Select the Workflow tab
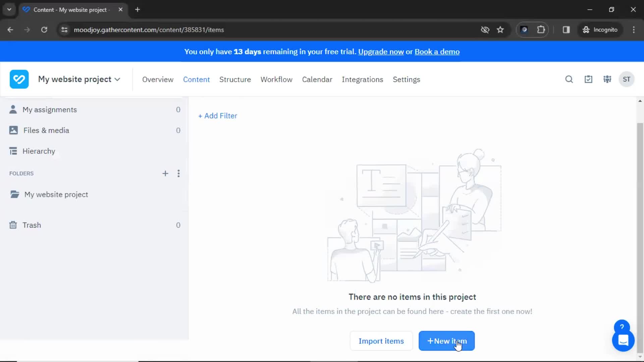Image resolution: width=644 pixels, height=362 pixels. point(276,79)
